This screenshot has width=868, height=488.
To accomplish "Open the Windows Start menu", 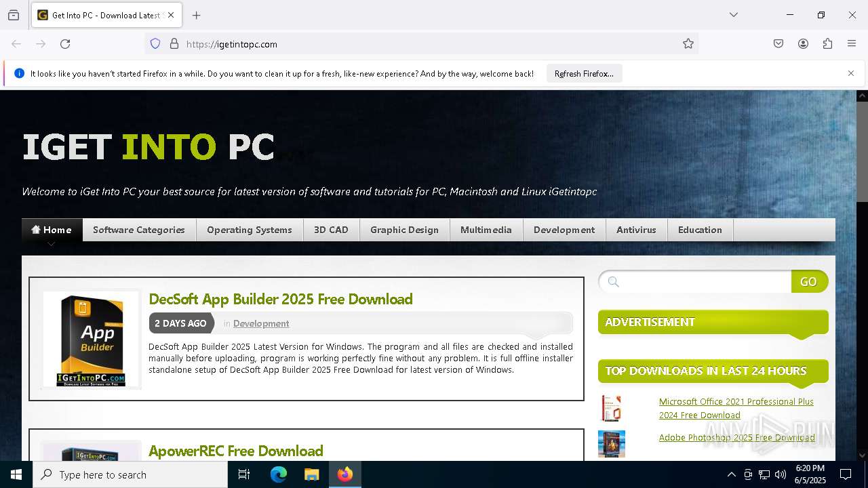I will click(x=16, y=474).
